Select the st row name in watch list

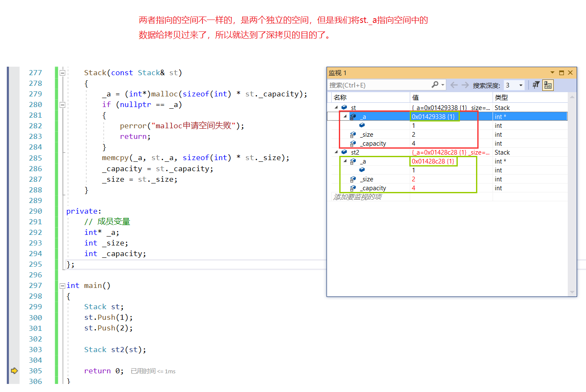coord(353,108)
